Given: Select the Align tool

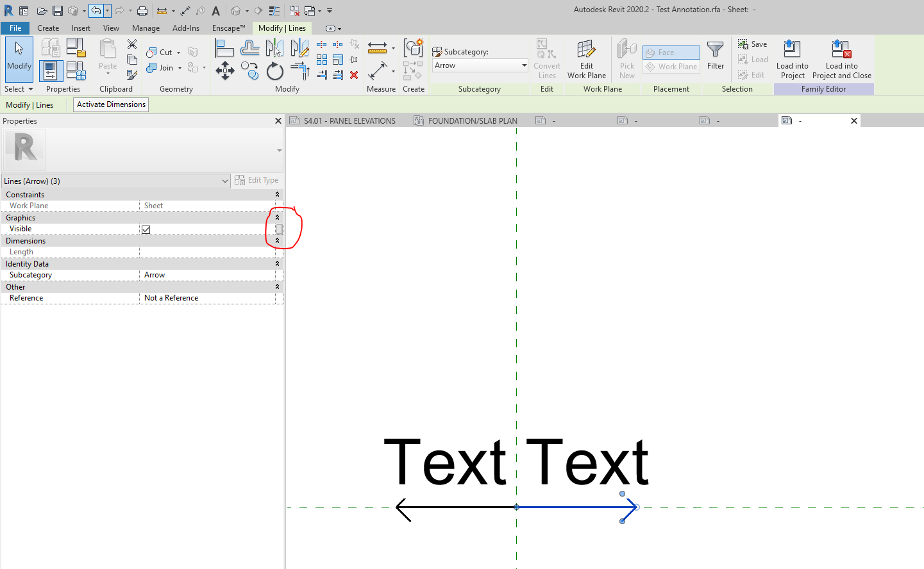Looking at the screenshot, I should click(224, 47).
